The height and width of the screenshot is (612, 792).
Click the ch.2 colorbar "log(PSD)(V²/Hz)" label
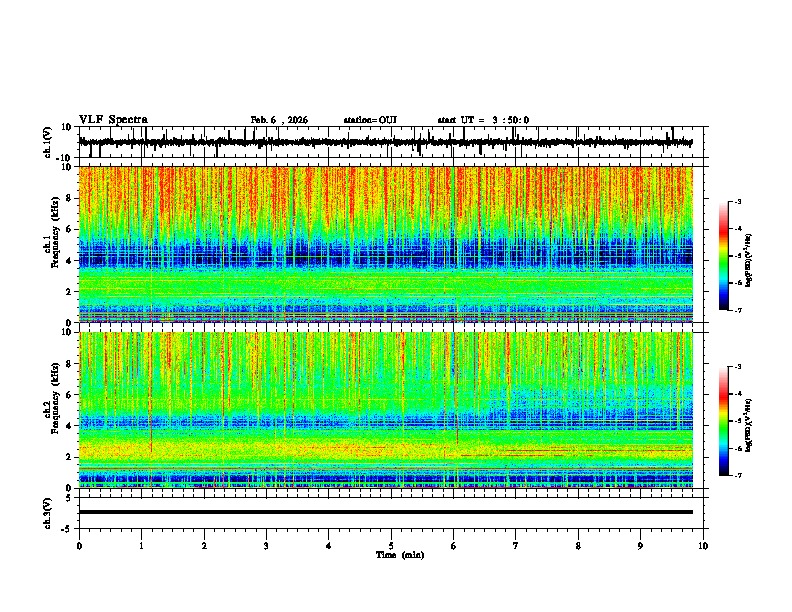(x=749, y=426)
